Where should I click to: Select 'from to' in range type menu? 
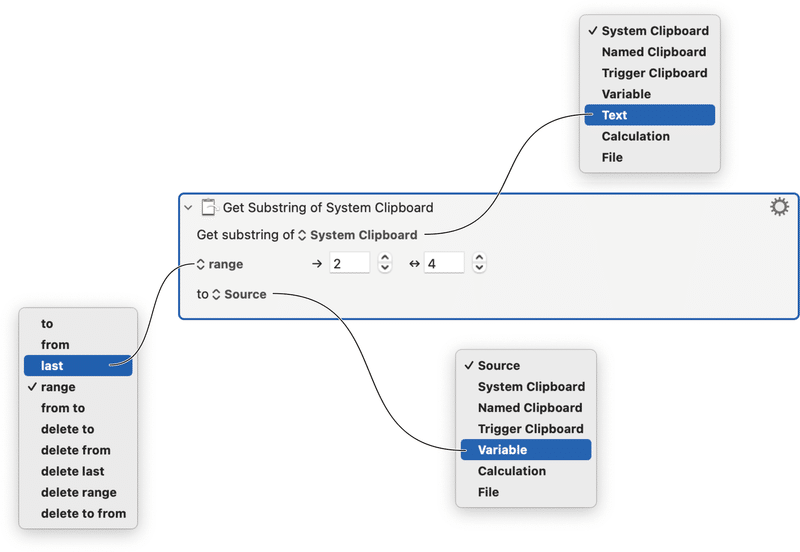[78, 408]
